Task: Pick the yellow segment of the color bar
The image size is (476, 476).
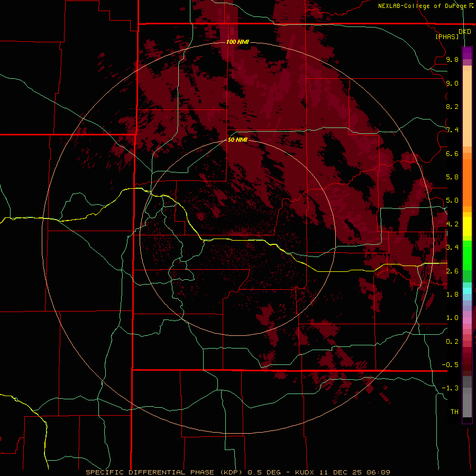Action: click(467, 226)
